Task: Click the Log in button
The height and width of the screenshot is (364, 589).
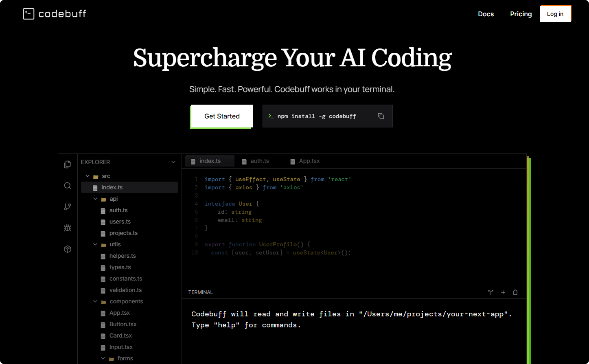Action: [556, 13]
